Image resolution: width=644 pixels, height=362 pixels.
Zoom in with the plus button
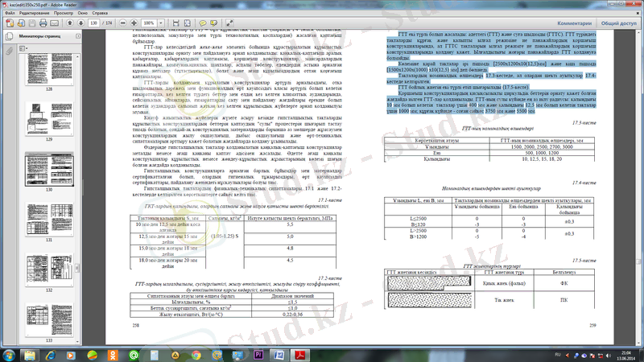[x=135, y=23]
